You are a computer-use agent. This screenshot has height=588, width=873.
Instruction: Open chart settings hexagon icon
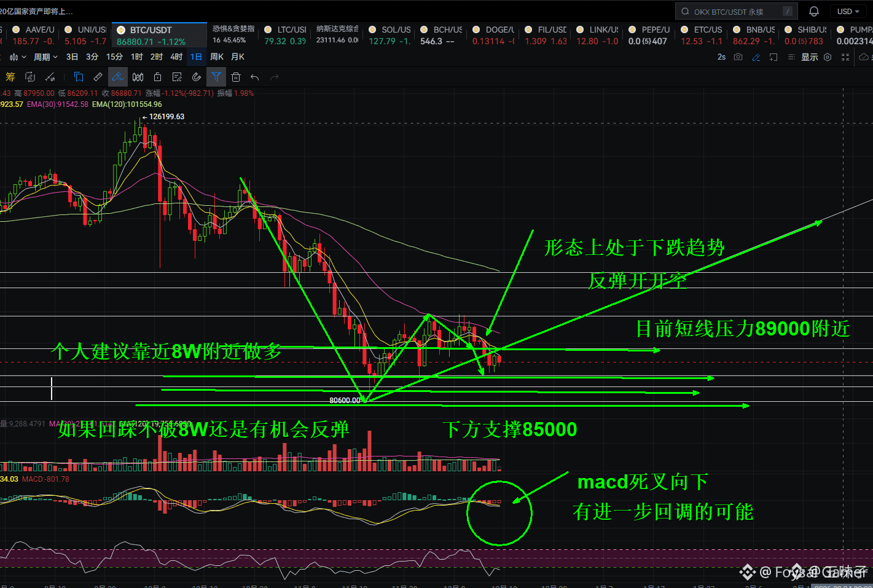coord(828,57)
